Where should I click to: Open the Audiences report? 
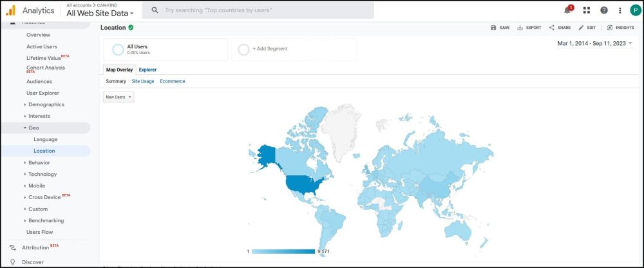39,81
